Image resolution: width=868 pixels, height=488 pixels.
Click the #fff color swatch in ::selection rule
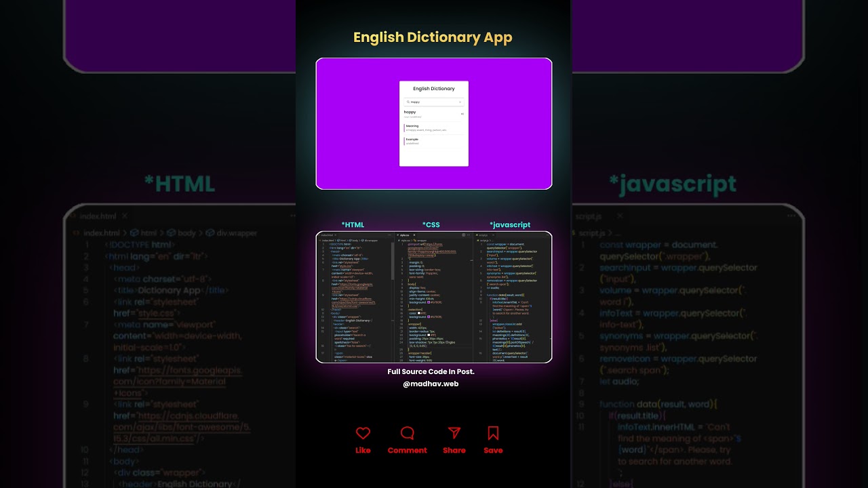coord(419,313)
